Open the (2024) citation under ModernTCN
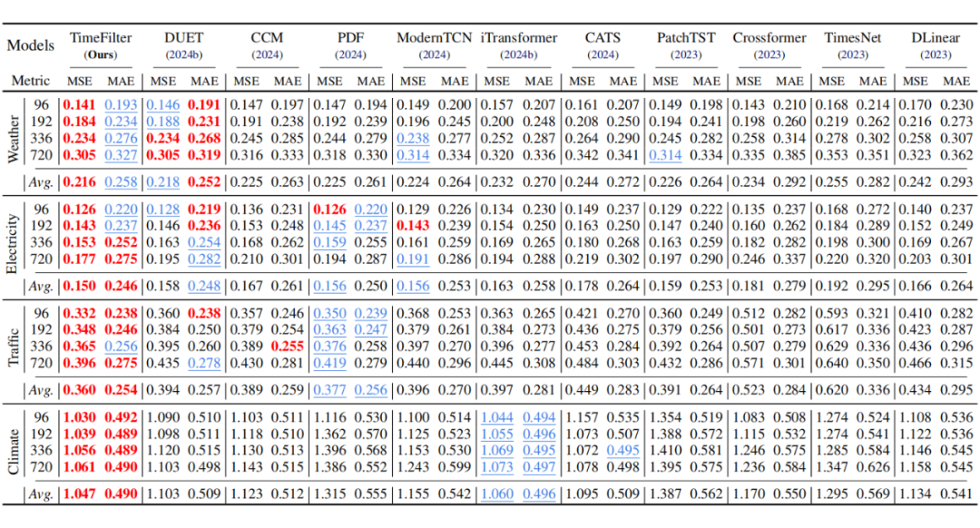The height and width of the screenshot is (528, 980). tap(435, 55)
